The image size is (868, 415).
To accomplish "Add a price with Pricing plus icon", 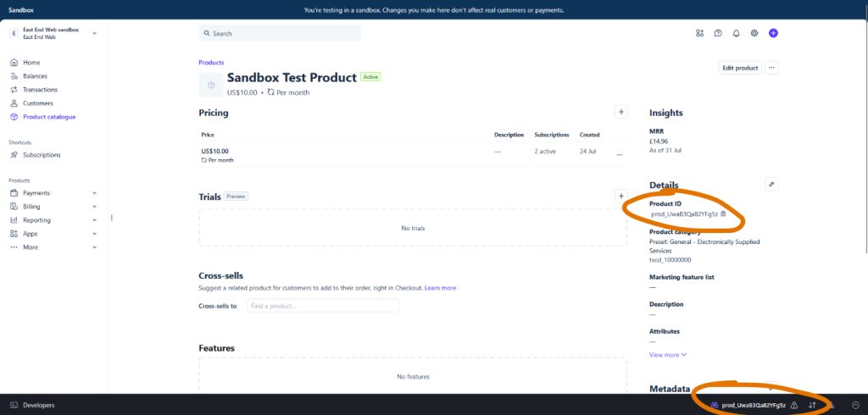I will click(621, 112).
